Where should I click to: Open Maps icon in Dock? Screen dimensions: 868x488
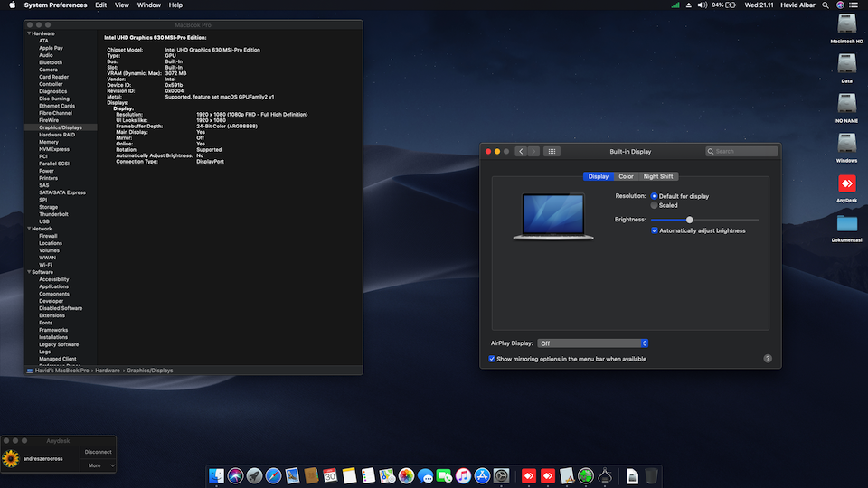click(x=387, y=476)
